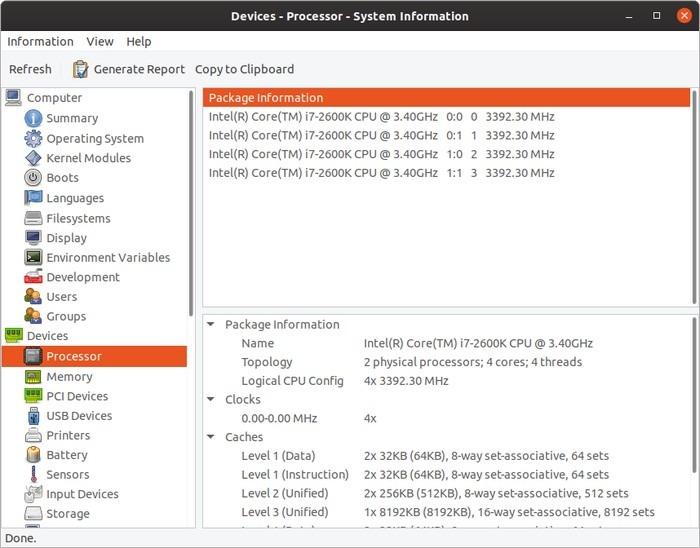Select the Memory chip icon
The width and height of the screenshot is (700, 548).
(x=33, y=377)
